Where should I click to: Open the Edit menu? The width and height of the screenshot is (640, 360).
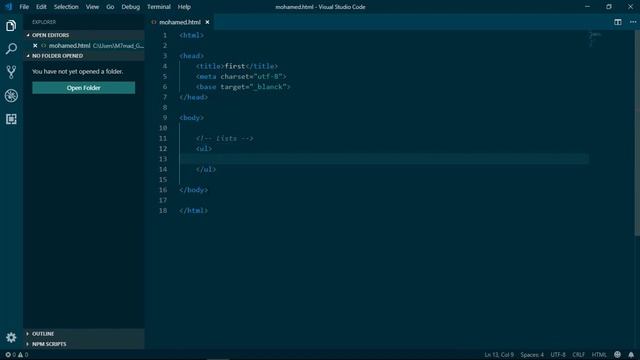[x=41, y=7]
